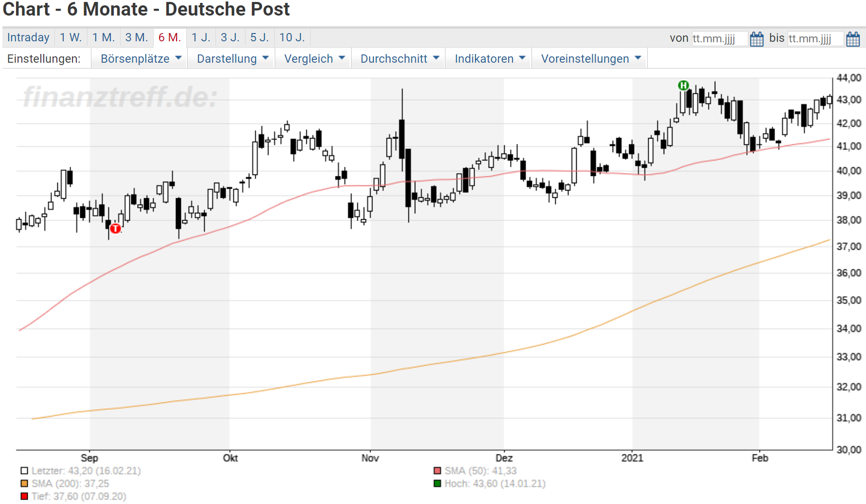Click the 30,00 price axis label
Image resolution: width=866 pixels, height=504 pixels.
849,450
